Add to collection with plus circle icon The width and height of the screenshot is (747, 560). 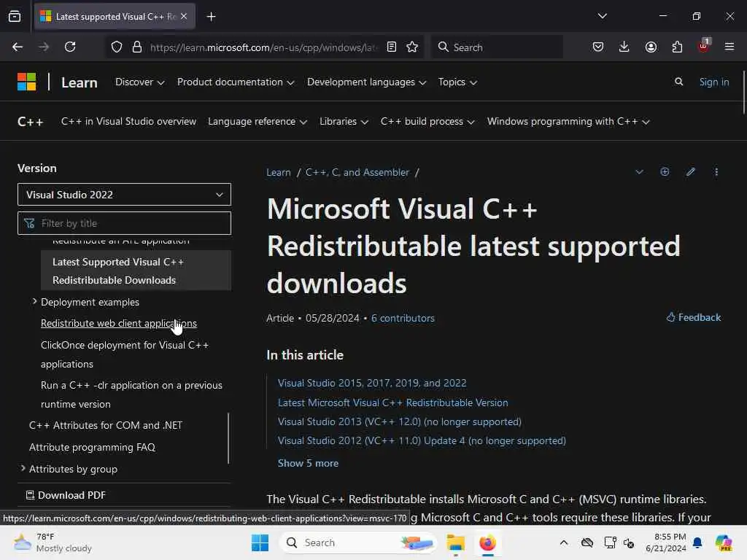click(x=665, y=172)
